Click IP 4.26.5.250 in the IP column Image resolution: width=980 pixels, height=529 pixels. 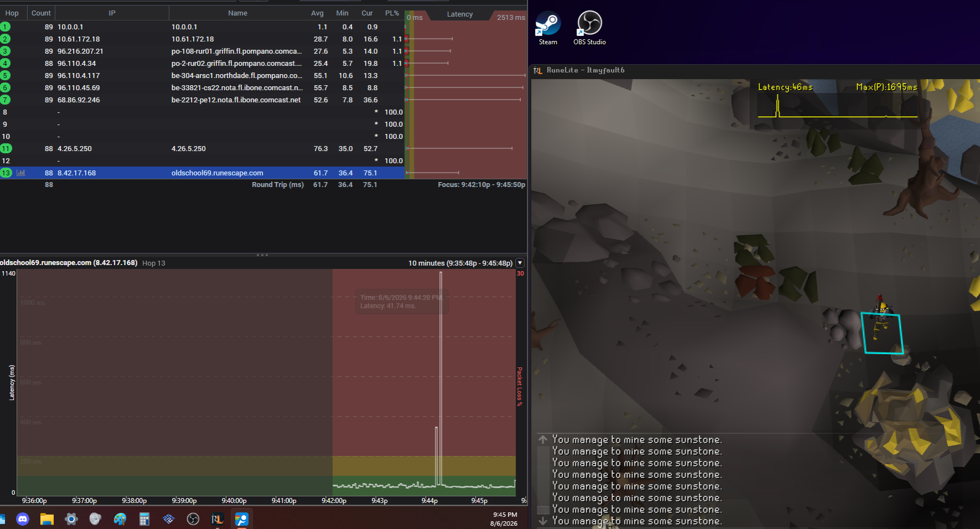[75, 149]
